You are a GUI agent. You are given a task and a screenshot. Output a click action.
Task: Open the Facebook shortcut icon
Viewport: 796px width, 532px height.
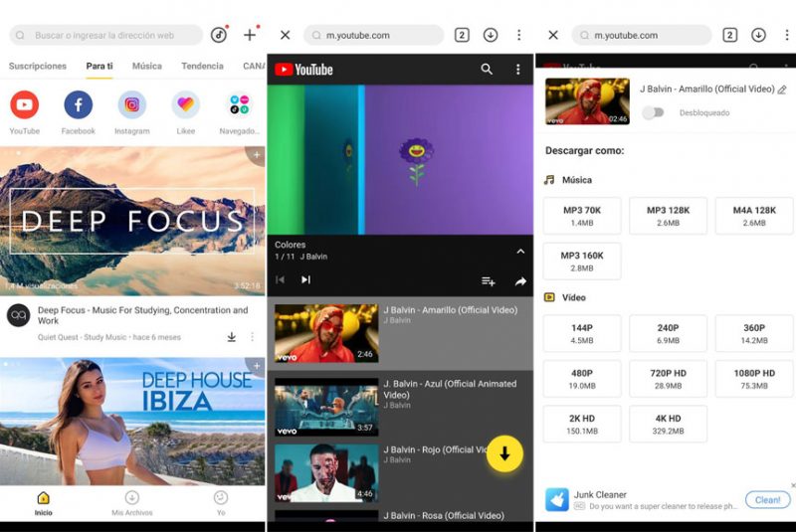79,104
